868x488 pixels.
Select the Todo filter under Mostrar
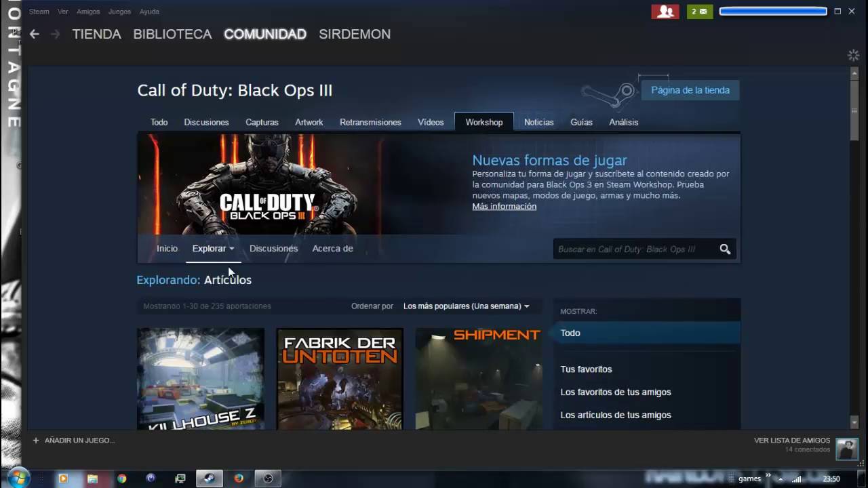(x=647, y=333)
